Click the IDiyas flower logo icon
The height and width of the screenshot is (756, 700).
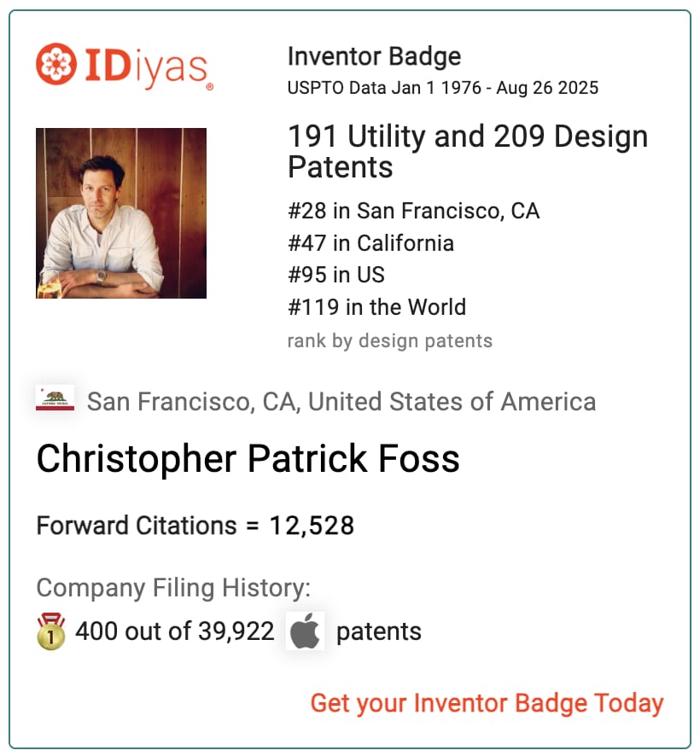56,64
